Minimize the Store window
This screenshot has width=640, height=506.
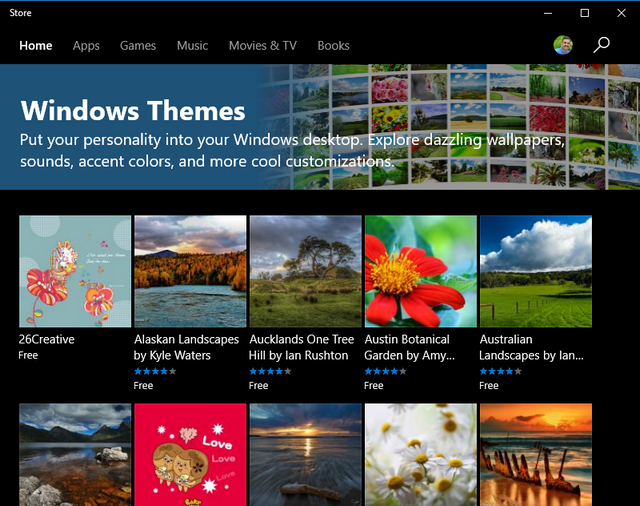548,13
